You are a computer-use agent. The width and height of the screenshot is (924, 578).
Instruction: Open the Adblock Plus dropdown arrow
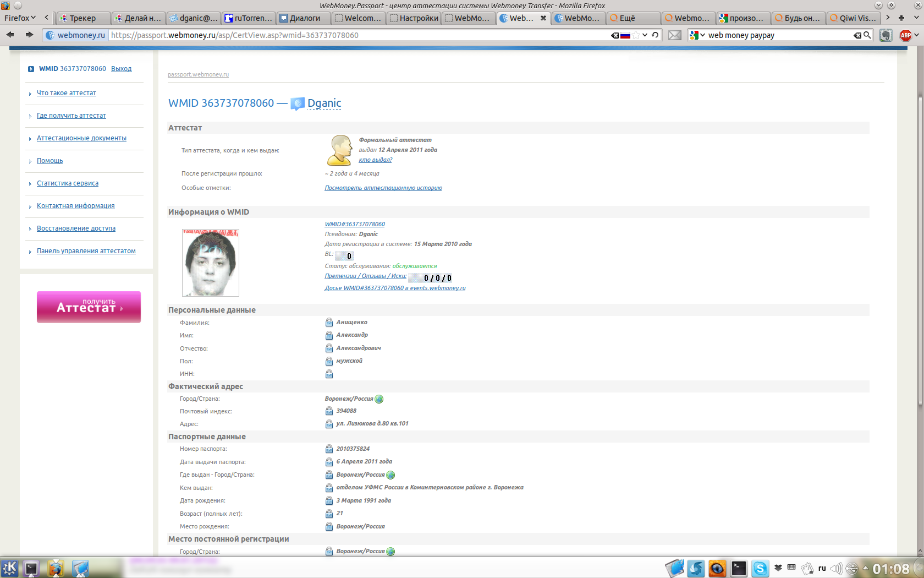click(917, 35)
